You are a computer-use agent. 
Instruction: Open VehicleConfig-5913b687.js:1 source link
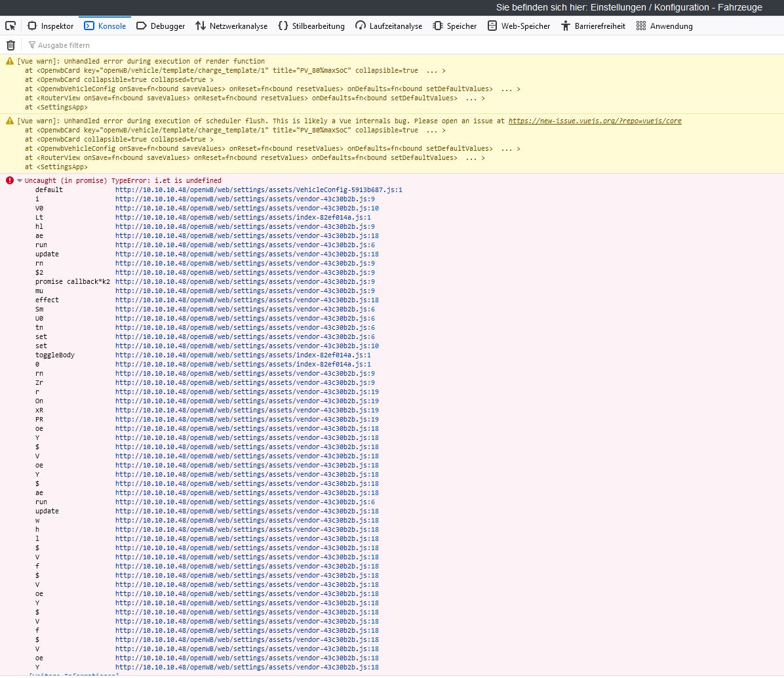click(x=258, y=189)
